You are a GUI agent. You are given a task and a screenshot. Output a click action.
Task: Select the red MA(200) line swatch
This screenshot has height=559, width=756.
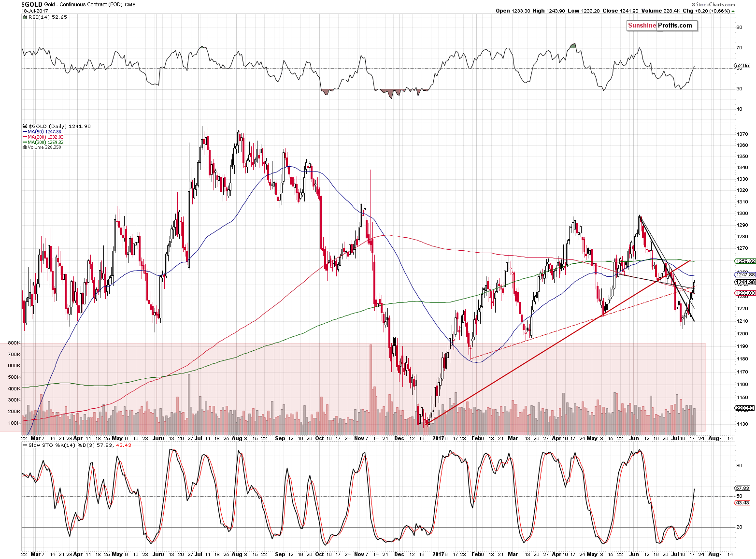pos(25,137)
